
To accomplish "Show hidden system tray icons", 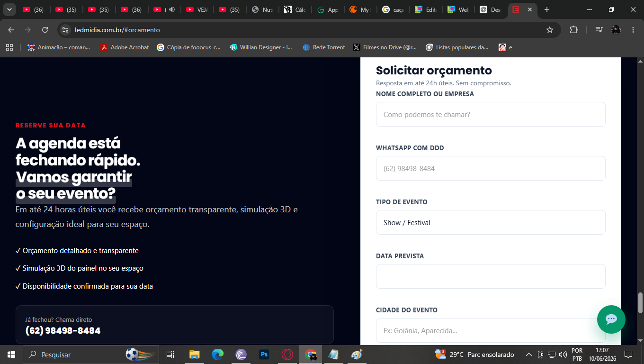I will pyautogui.click(x=529, y=355).
